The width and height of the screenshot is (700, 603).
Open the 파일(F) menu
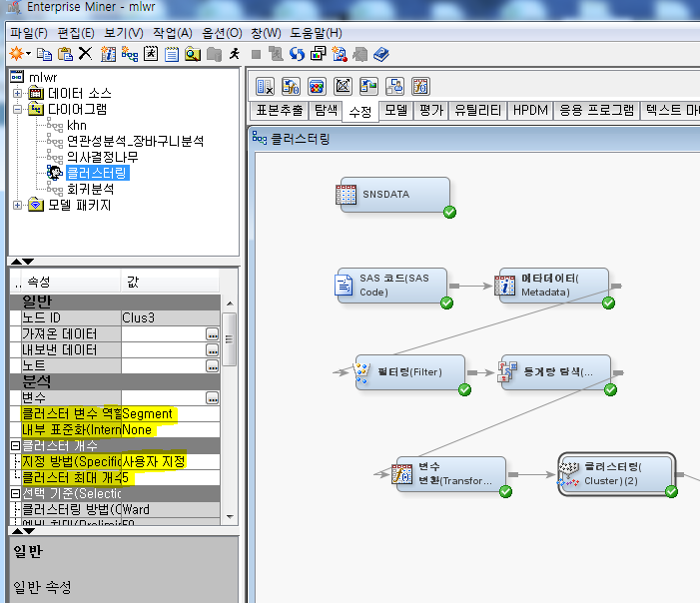29,33
